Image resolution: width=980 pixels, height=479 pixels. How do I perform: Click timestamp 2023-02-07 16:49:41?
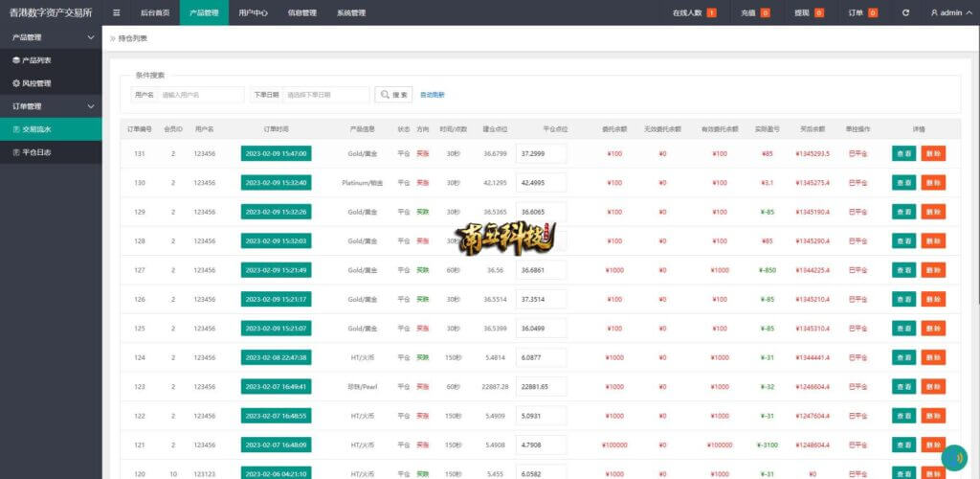click(277, 386)
